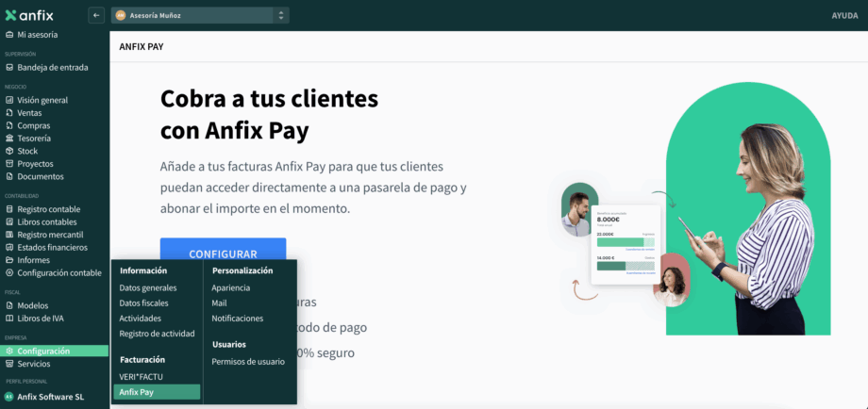Screen dimensions: 868x409
Task: Expand Anfix Software SL profile
Action: click(x=50, y=397)
